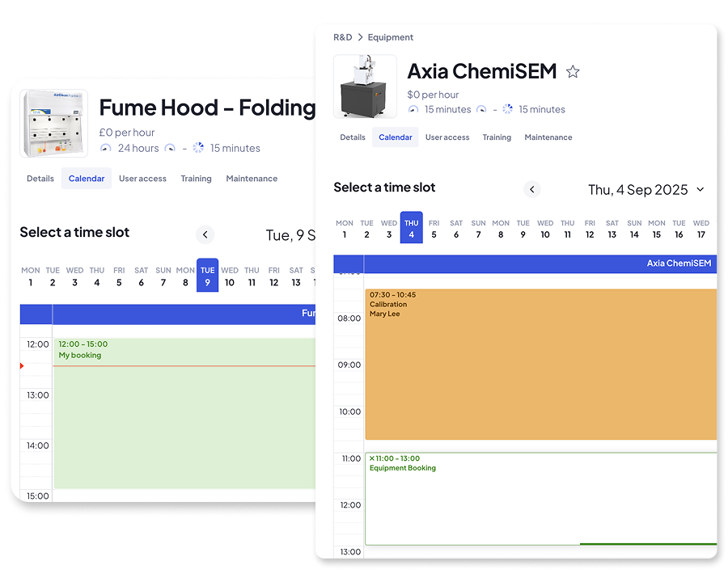This screenshot has height=582, width=728.
Task: Cancel the 11:00 - 13:00 booking via X icon
Action: pyautogui.click(x=372, y=458)
